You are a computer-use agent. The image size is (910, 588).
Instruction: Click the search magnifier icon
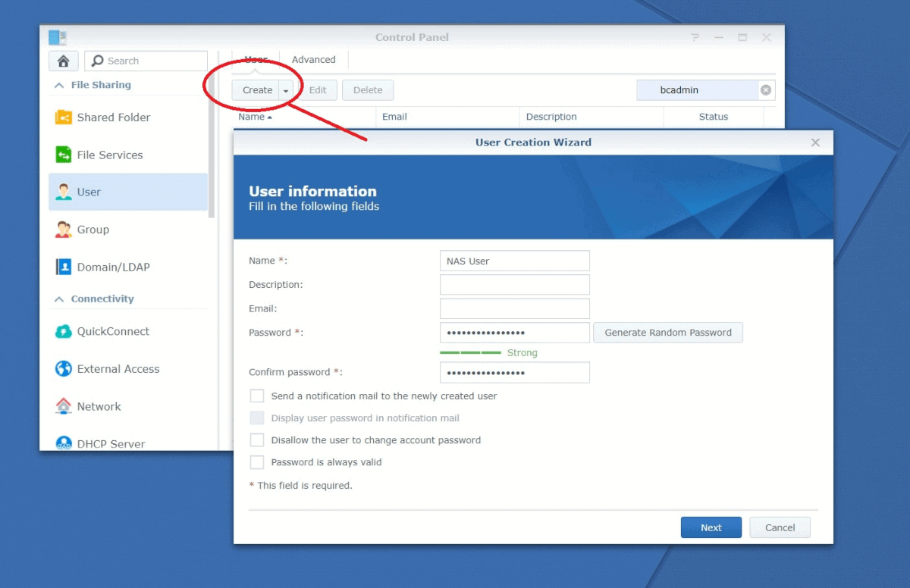tap(97, 61)
